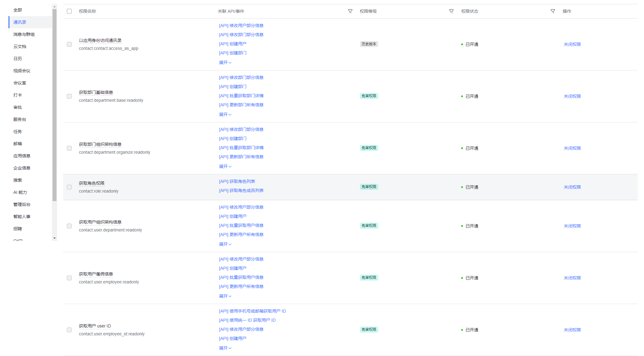Click sidebar scrollbar down arrow
The width and height of the screenshot is (644, 356).
click(55, 238)
